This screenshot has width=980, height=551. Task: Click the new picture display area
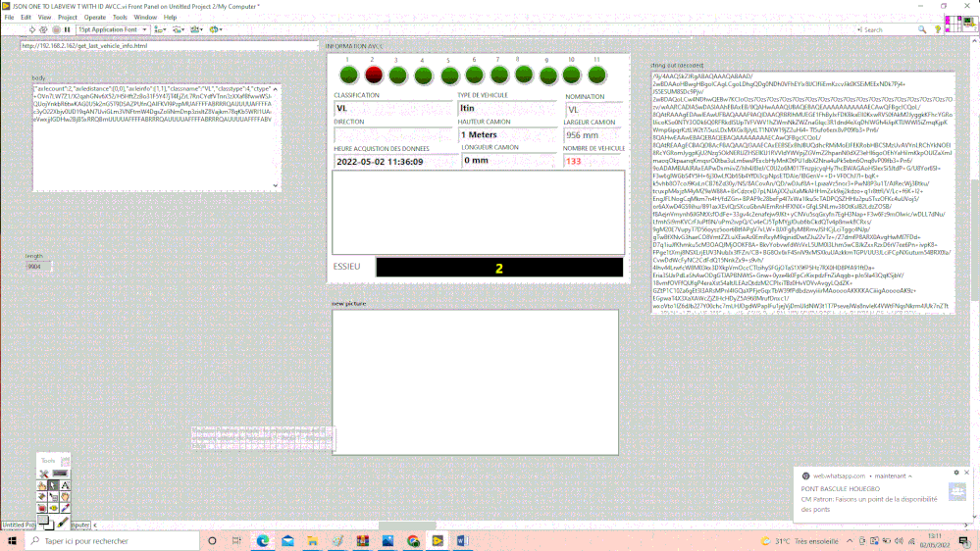pyautogui.click(x=475, y=382)
